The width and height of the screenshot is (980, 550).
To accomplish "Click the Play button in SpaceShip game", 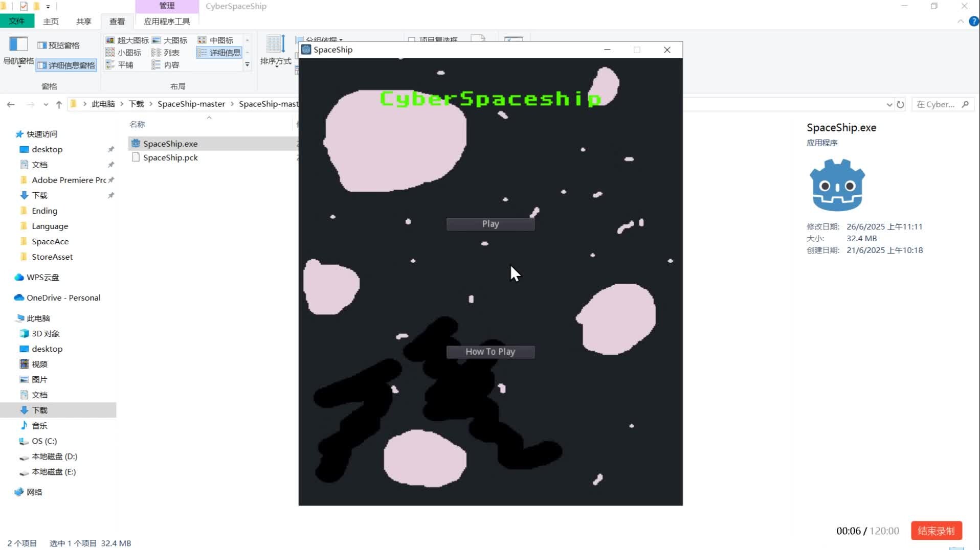I will [x=490, y=224].
